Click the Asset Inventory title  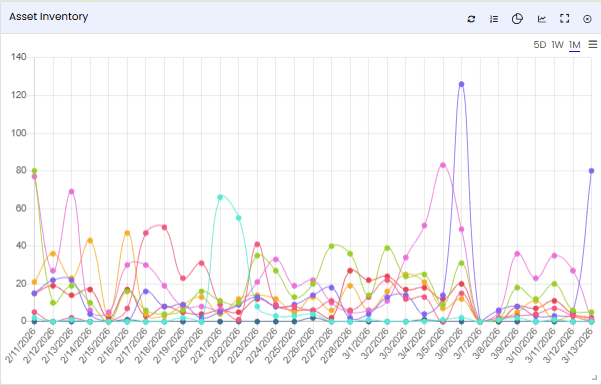(49, 16)
